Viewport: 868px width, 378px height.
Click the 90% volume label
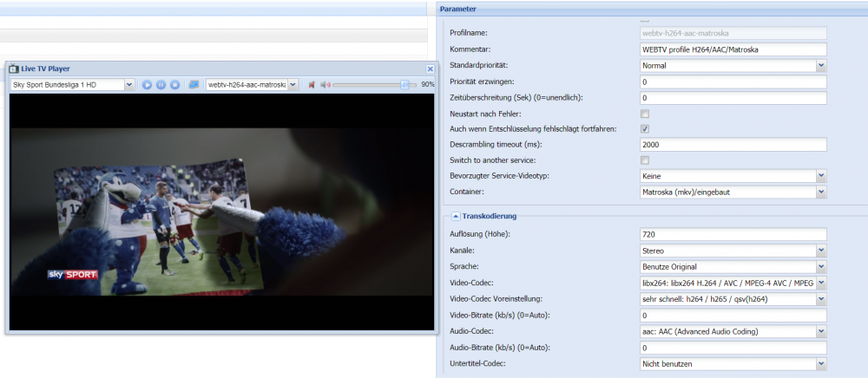427,85
